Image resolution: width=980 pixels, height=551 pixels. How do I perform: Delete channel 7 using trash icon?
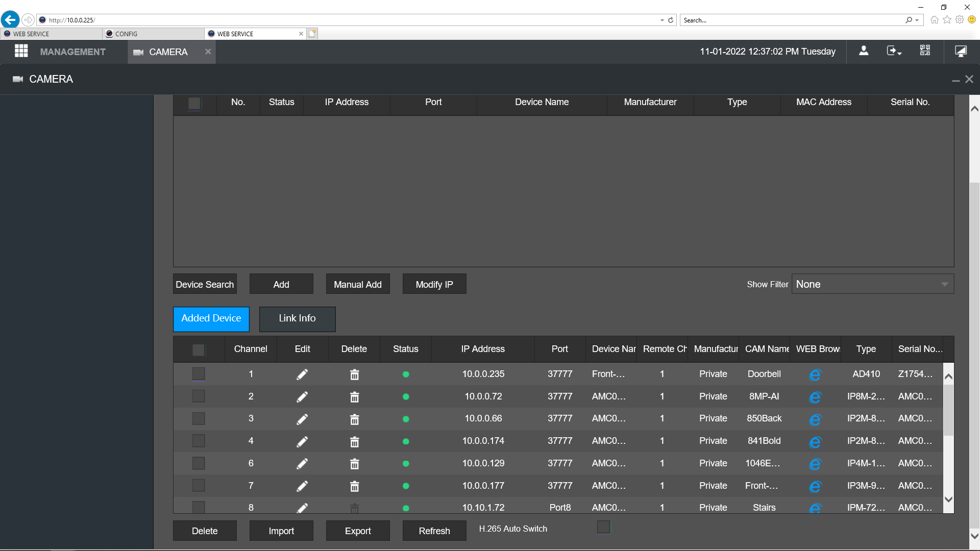coord(354,486)
